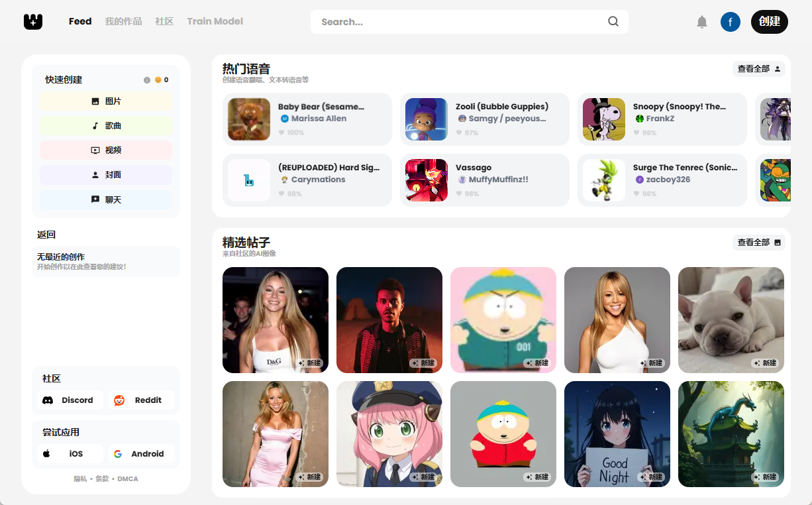The height and width of the screenshot is (505, 812).
Task: Switch to 我的作品 tab
Action: pos(123,21)
